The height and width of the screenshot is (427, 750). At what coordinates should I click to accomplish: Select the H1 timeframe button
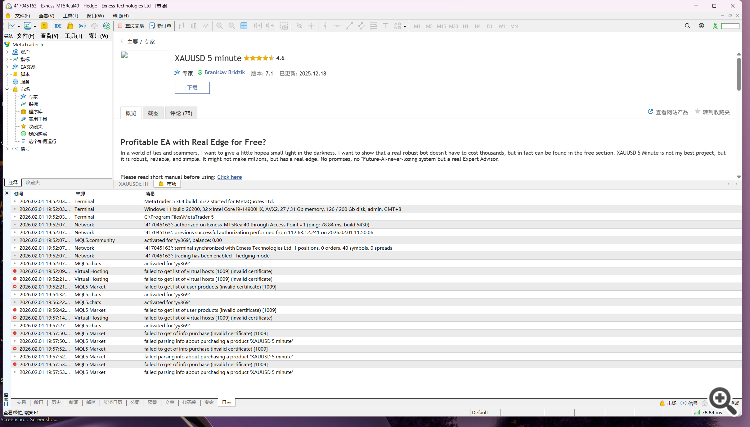coord(465,26)
